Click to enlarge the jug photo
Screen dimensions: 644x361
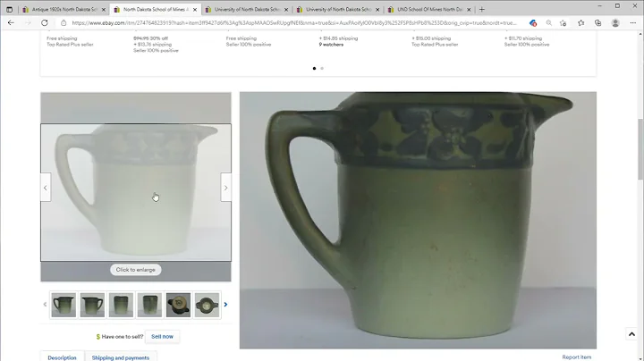136,270
